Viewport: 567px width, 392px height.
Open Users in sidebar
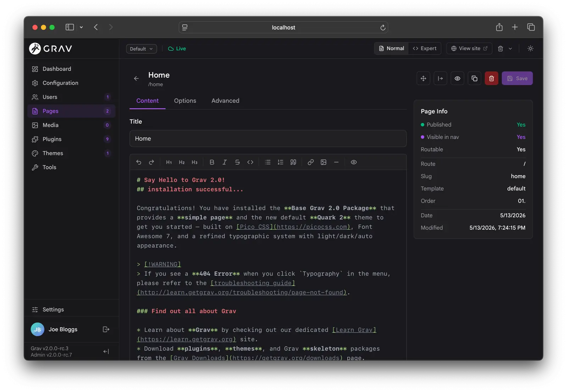(x=71, y=97)
